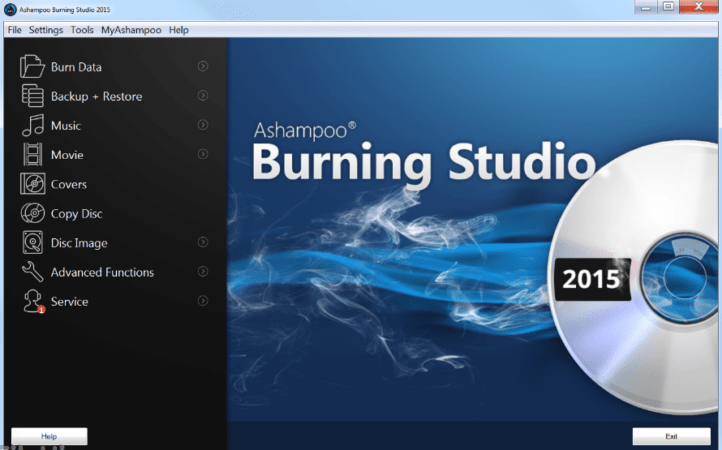Expand the Burn Data submenu arrow
This screenshot has height=450, width=722.
click(x=203, y=66)
